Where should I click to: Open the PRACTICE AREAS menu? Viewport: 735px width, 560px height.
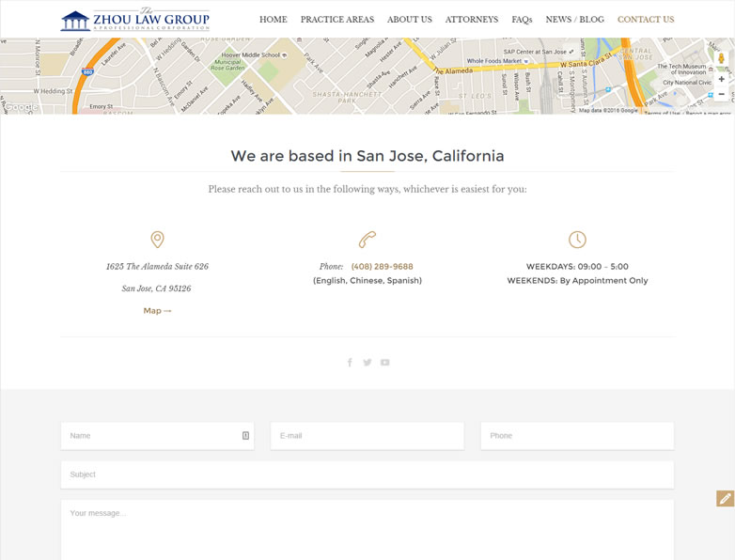point(336,20)
